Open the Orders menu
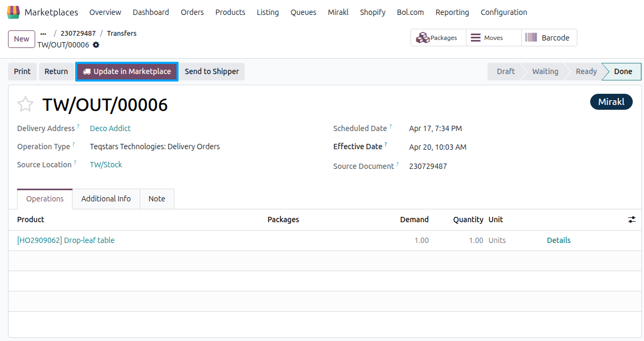The width and height of the screenshot is (644, 341). (x=192, y=12)
